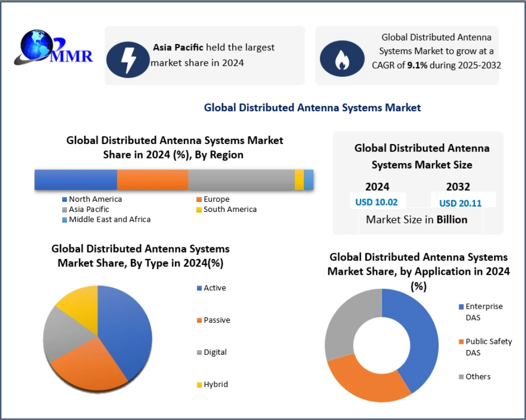Click the gray Asia Pacific bar segment
This screenshot has height=420, width=526.
(241, 180)
